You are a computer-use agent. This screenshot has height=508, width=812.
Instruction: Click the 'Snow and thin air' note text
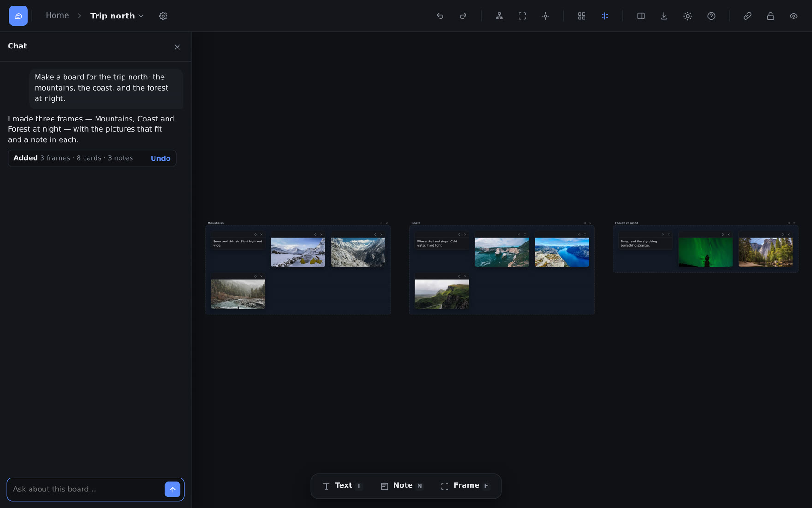(x=238, y=243)
